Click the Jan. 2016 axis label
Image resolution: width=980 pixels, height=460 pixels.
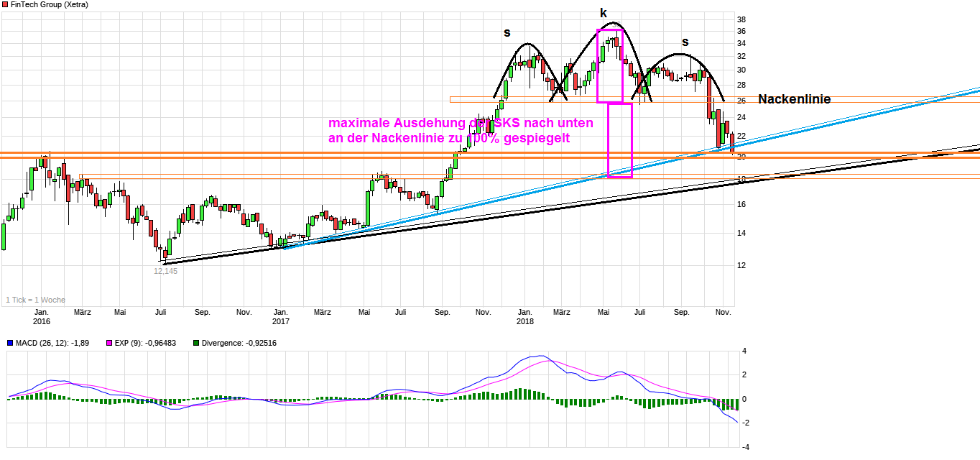pyautogui.click(x=41, y=317)
